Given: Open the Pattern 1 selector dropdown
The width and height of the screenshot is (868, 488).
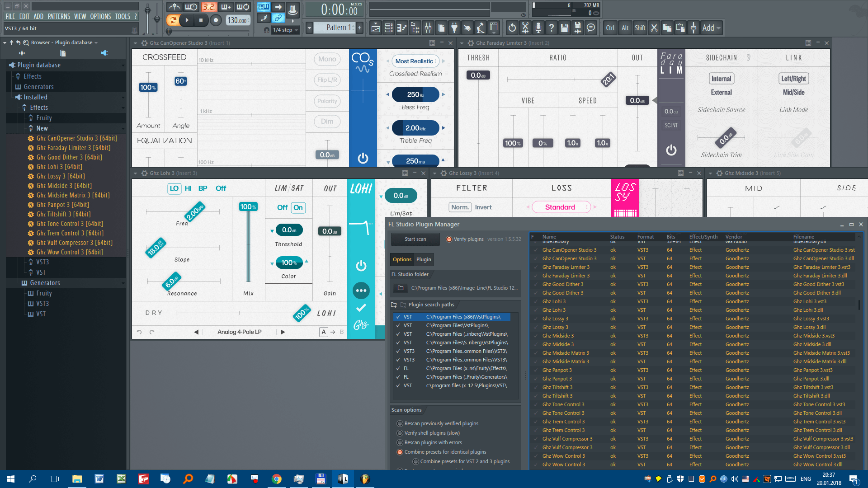Looking at the screenshot, I should pyautogui.click(x=309, y=28).
